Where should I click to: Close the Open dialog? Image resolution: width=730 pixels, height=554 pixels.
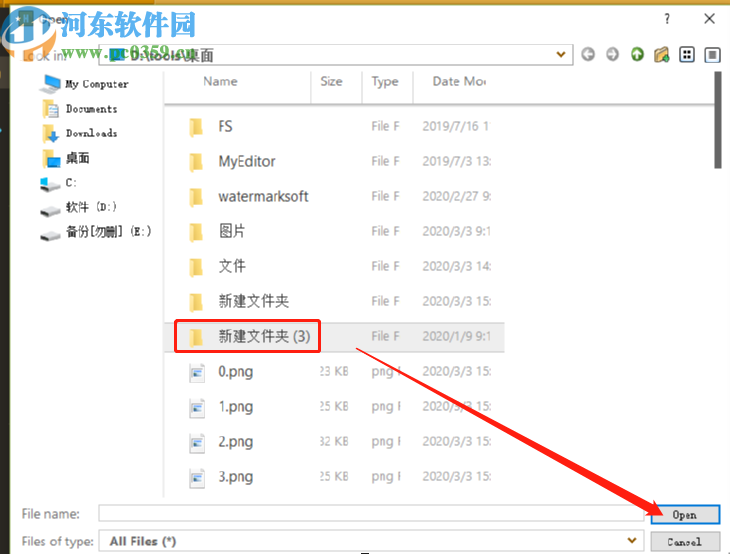(709, 19)
